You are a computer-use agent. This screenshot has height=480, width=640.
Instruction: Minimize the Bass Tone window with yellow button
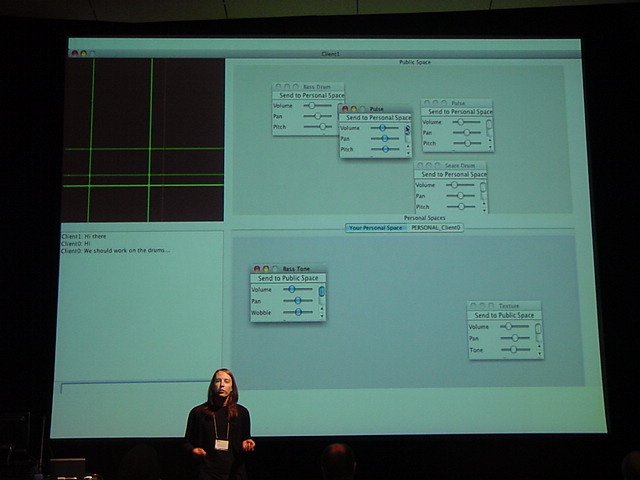(x=266, y=269)
